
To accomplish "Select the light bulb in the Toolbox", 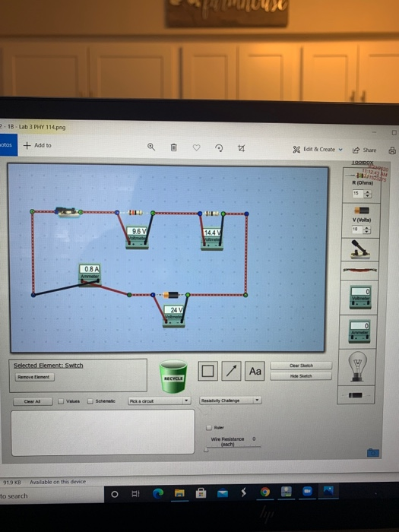I will click(358, 366).
